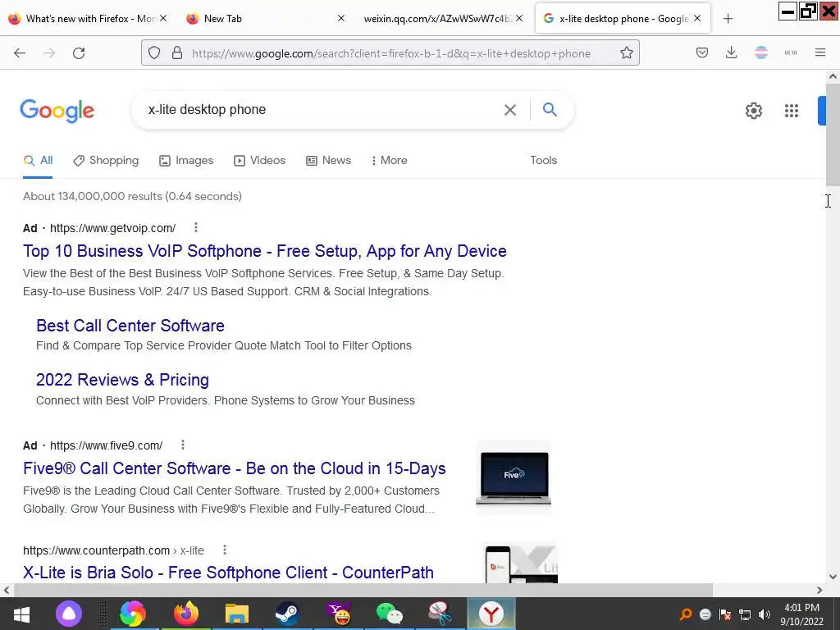Screen dimensions: 840x630
Task: Open the volume speaker tray icon
Action: point(765,614)
